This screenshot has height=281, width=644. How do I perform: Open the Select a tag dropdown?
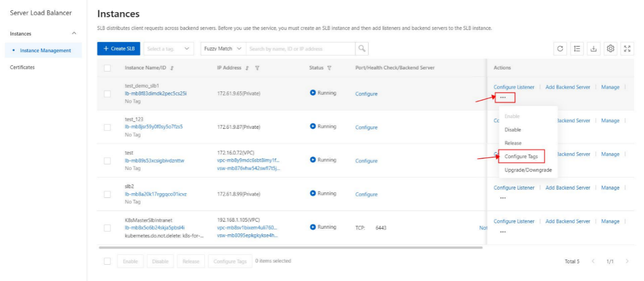[169, 49]
